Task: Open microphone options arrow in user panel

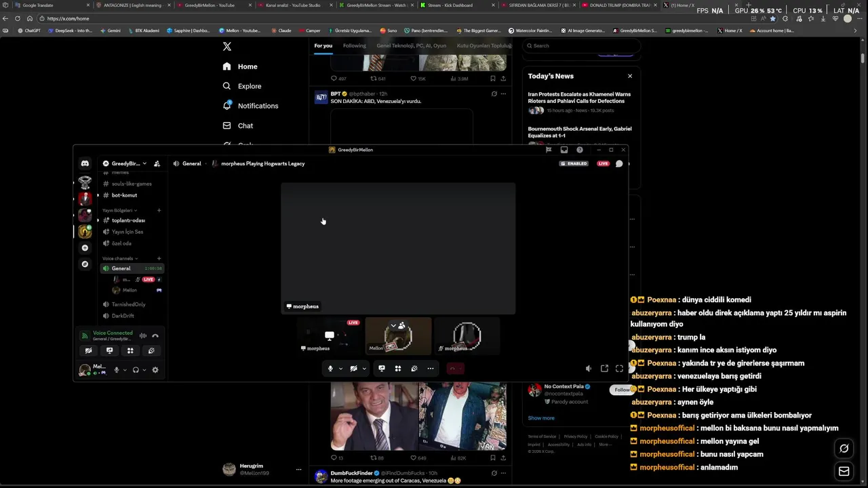Action: (x=125, y=370)
